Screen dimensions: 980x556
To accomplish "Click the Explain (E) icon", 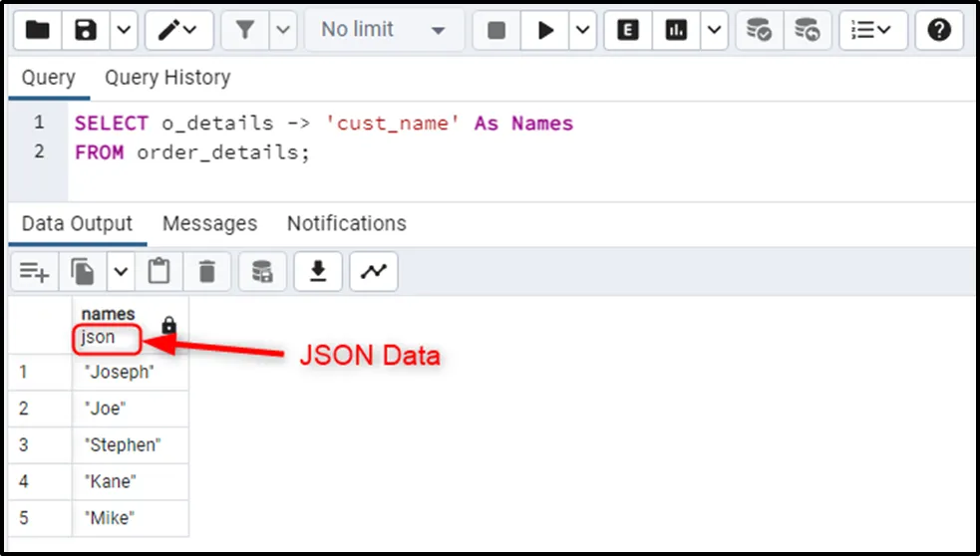I will (x=628, y=30).
